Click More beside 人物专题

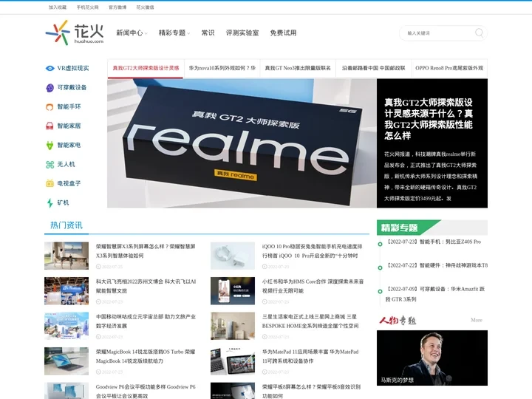click(x=477, y=320)
